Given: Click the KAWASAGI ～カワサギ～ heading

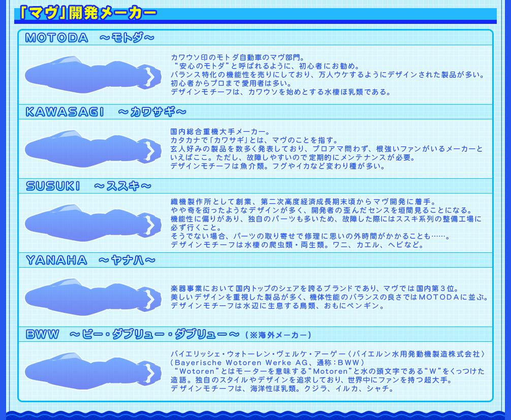Looking at the screenshot, I should (x=106, y=112).
